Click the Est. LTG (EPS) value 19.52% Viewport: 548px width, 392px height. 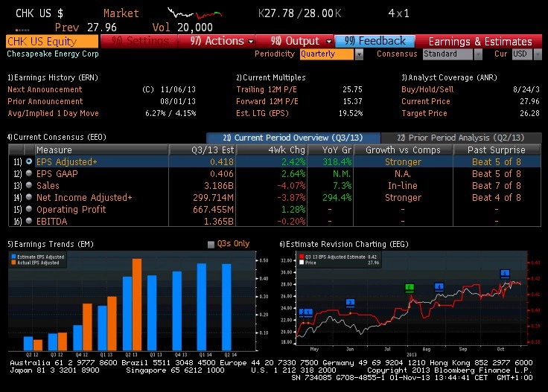(x=351, y=113)
